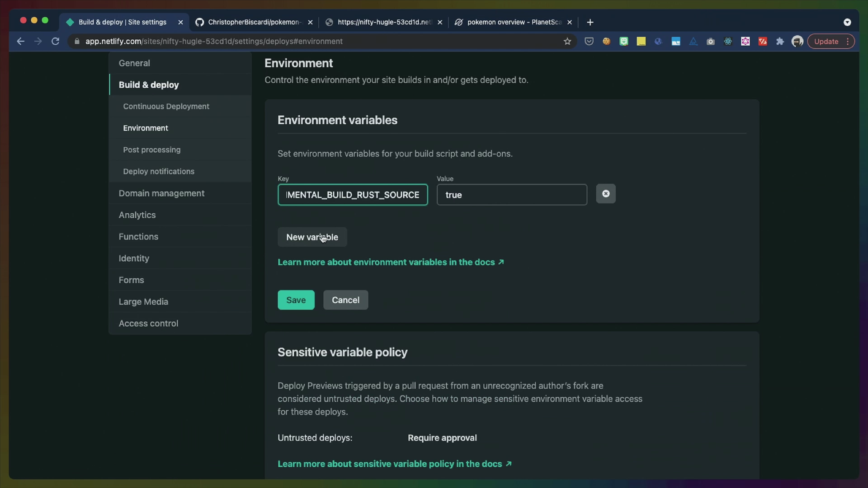The height and width of the screenshot is (488, 868).
Task: Expand the Chrome tab search dropdown
Action: click(847, 22)
